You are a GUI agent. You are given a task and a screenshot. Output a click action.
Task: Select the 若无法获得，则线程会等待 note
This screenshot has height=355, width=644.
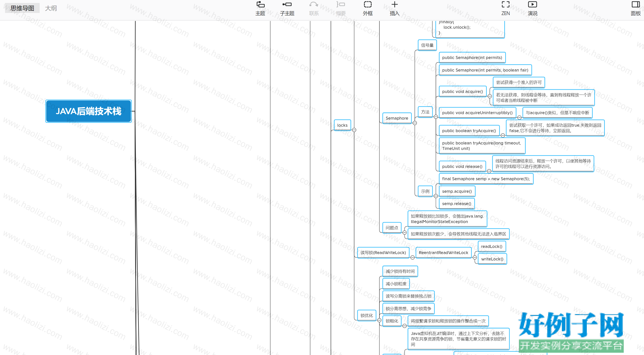click(x=544, y=98)
